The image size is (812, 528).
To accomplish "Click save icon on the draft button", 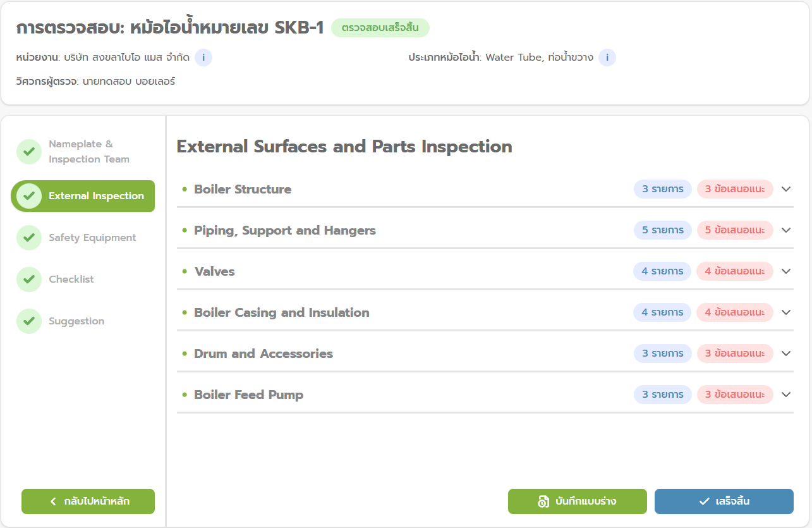I will (x=543, y=501).
